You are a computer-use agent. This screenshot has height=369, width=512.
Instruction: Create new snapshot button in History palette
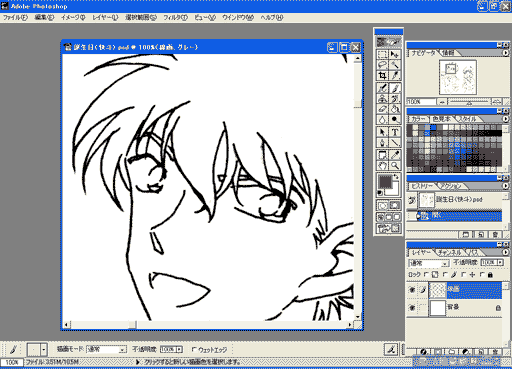pyautogui.click(x=466, y=235)
